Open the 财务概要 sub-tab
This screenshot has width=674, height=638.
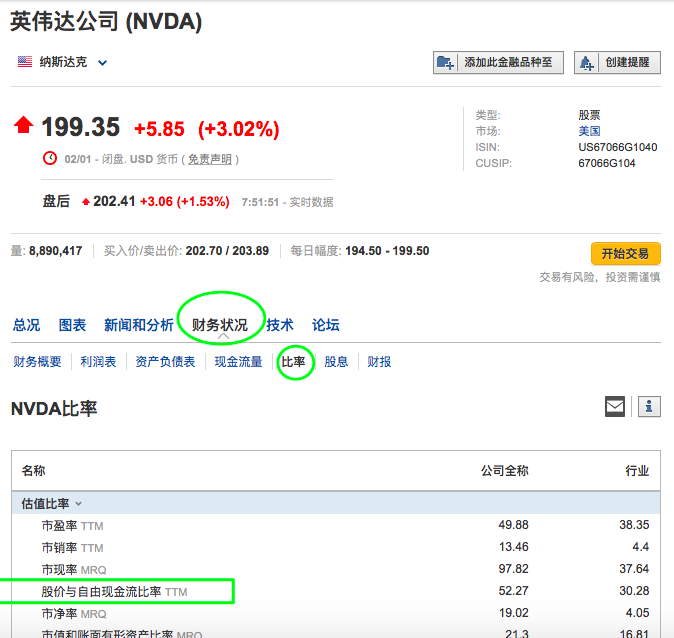[x=37, y=362]
